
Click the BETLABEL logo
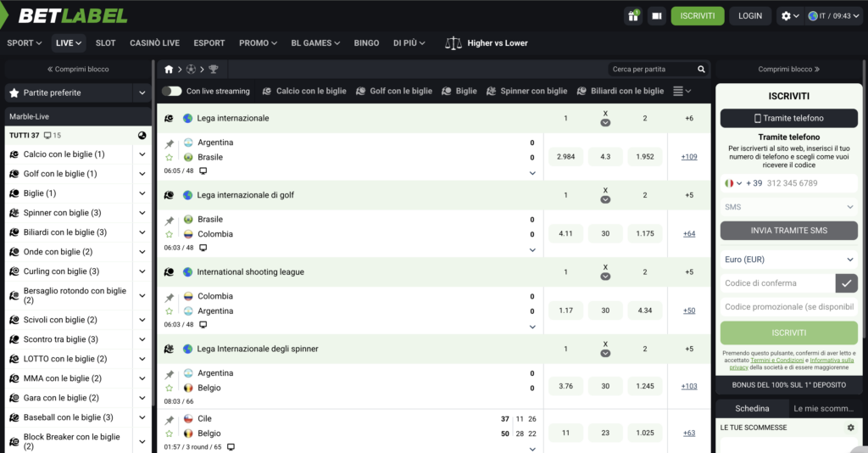point(73,16)
